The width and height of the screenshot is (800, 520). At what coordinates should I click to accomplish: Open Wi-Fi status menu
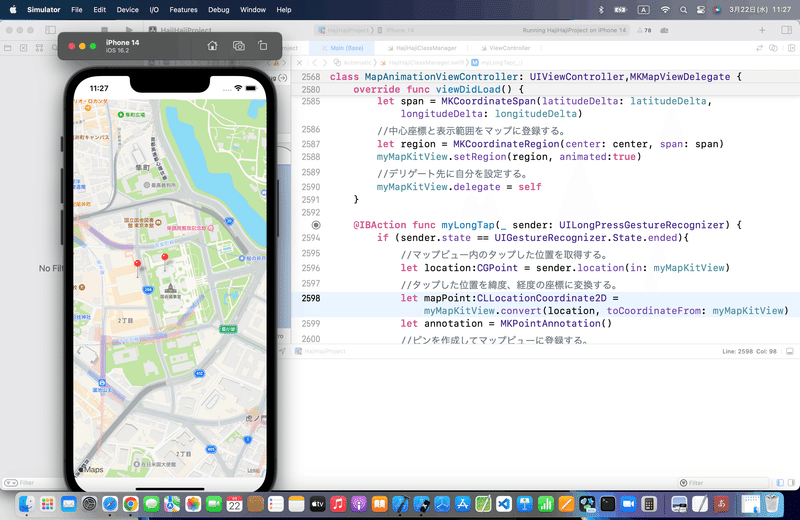tap(665, 10)
